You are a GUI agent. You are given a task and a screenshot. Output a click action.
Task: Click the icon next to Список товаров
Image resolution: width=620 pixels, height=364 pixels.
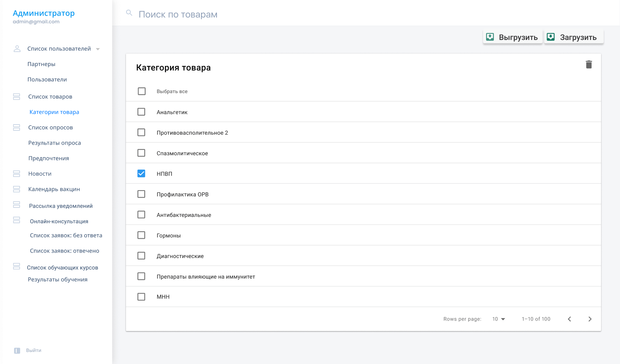(x=17, y=97)
